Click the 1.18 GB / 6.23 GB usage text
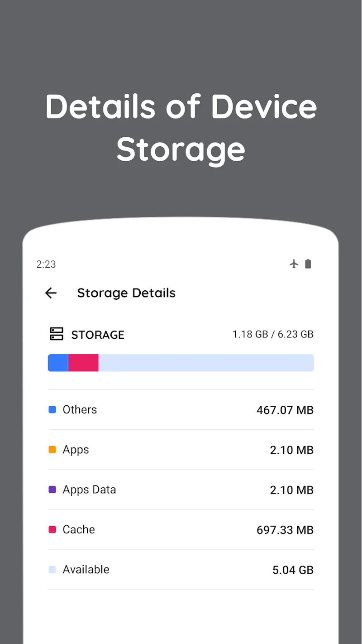The height and width of the screenshot is (644, 362). 273,334
